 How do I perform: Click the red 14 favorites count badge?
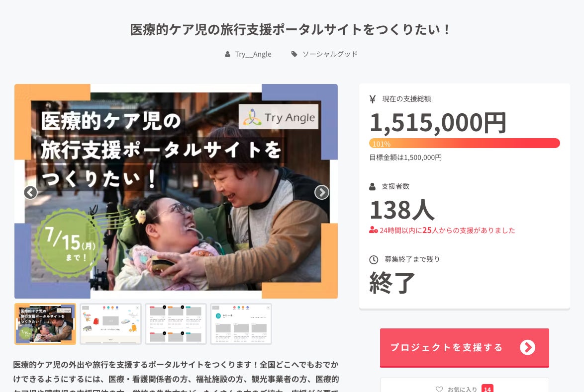click(x=487, y=389)
